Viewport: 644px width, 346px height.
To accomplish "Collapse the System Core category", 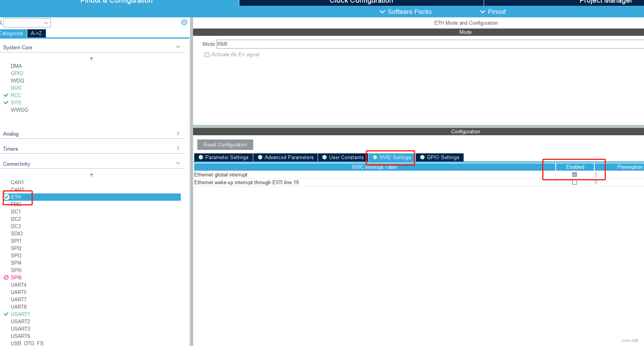I will [x=178, y=47].
